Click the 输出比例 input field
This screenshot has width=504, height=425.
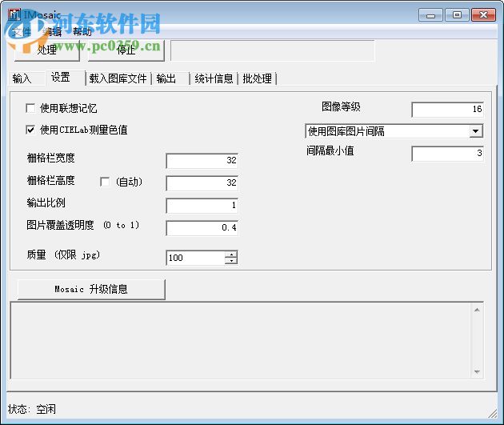[202, 206]
